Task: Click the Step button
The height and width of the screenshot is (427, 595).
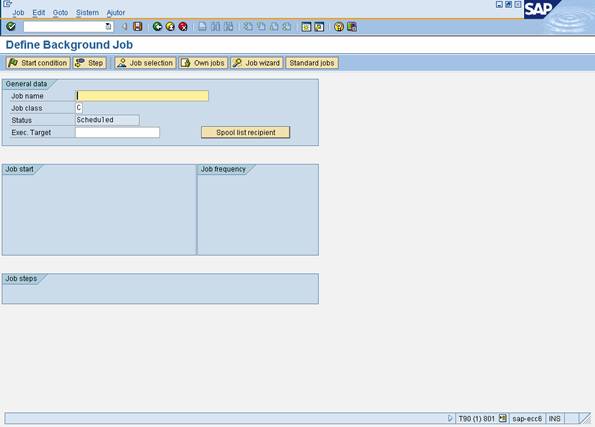Action: pyautogui.click(x=90, y=63)
